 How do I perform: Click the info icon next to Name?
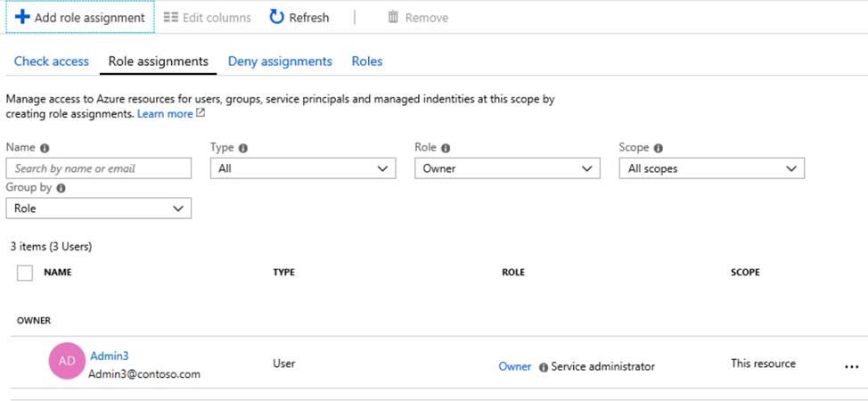coord(45,148)
